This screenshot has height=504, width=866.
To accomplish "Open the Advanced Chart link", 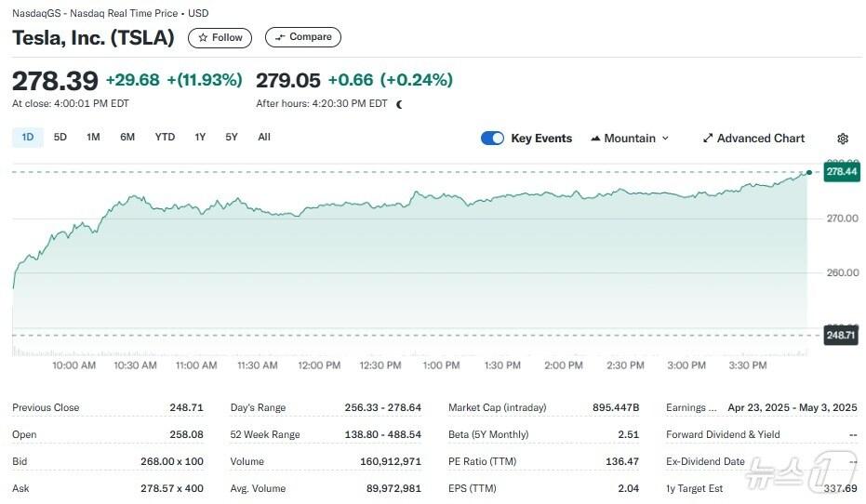I will click(x=760, y=139).
